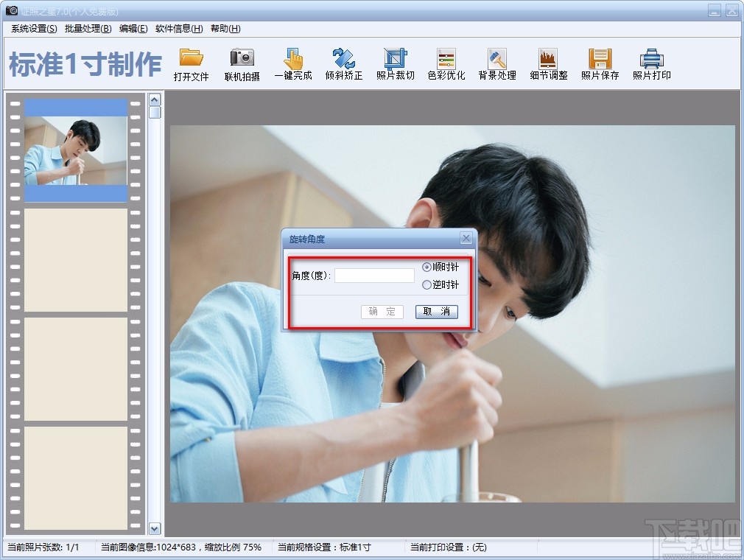This screenshot has width=744, height=560.
Task: Save the photo with 照片保存
Action: [600, 65]
